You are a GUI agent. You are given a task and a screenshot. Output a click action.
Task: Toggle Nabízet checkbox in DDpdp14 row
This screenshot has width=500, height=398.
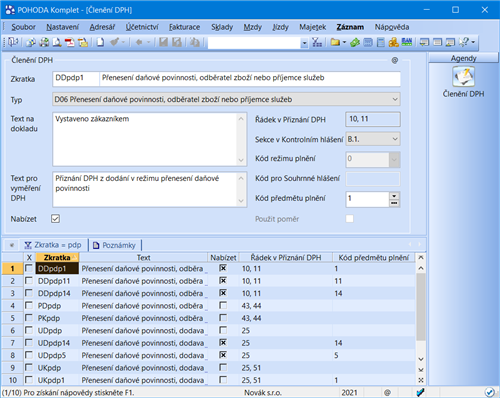(x=223, y=293)
